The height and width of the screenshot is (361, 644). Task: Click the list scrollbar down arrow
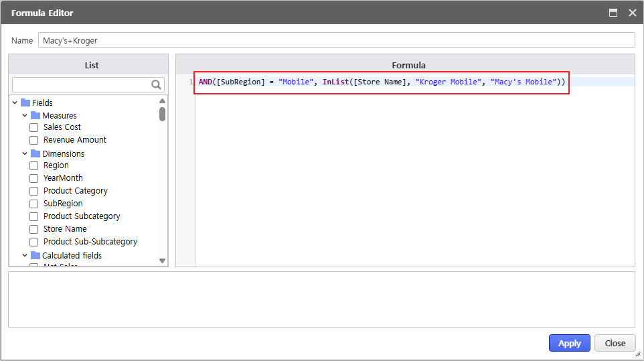162,261
